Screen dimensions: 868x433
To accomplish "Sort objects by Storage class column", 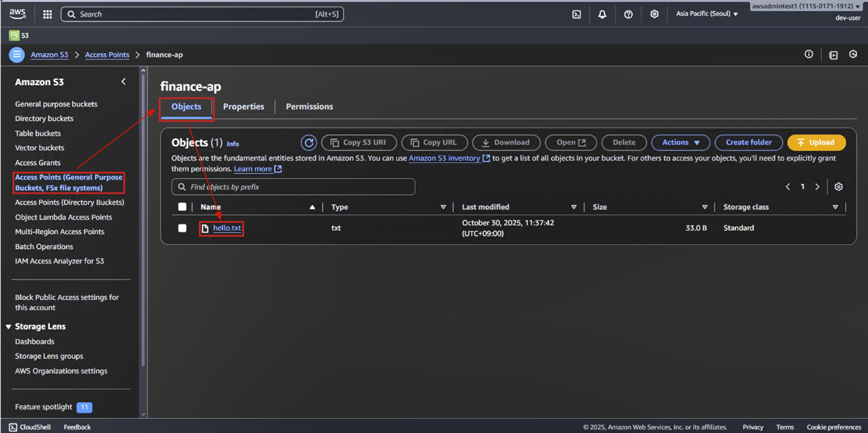I will [x=835, y=207].
